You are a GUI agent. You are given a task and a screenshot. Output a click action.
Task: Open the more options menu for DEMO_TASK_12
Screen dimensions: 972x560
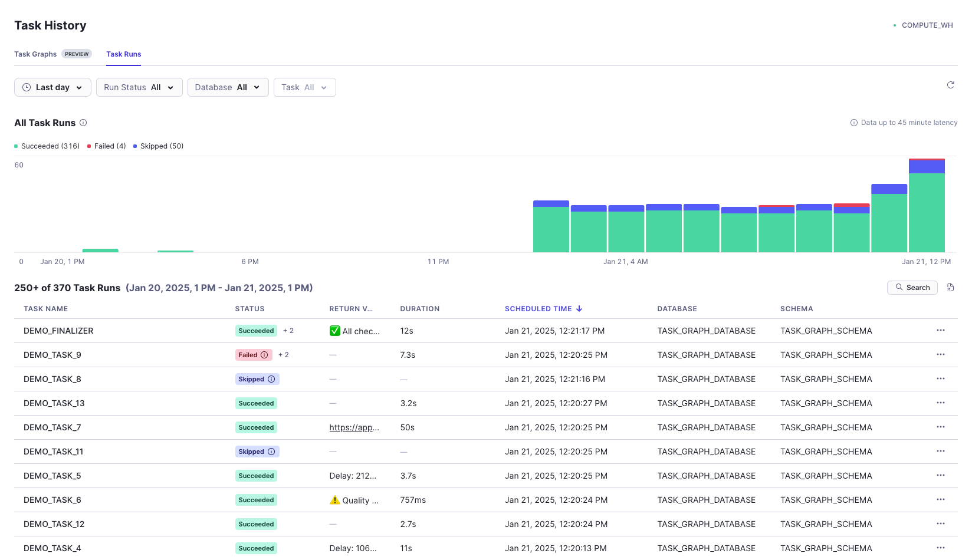(x=941, y=523)
